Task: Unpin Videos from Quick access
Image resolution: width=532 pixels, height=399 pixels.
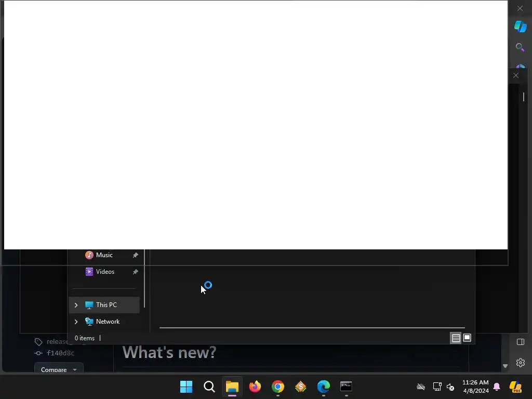Action: (x=136, y=272)
